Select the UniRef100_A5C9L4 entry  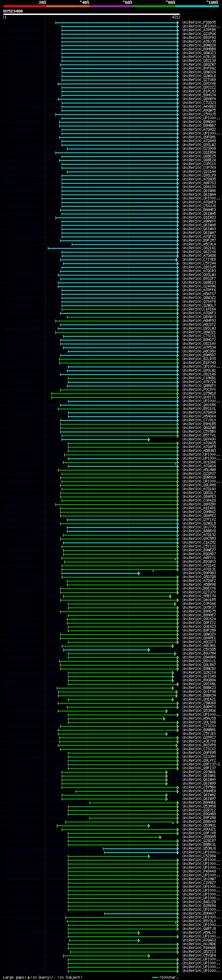coord(199,244)
